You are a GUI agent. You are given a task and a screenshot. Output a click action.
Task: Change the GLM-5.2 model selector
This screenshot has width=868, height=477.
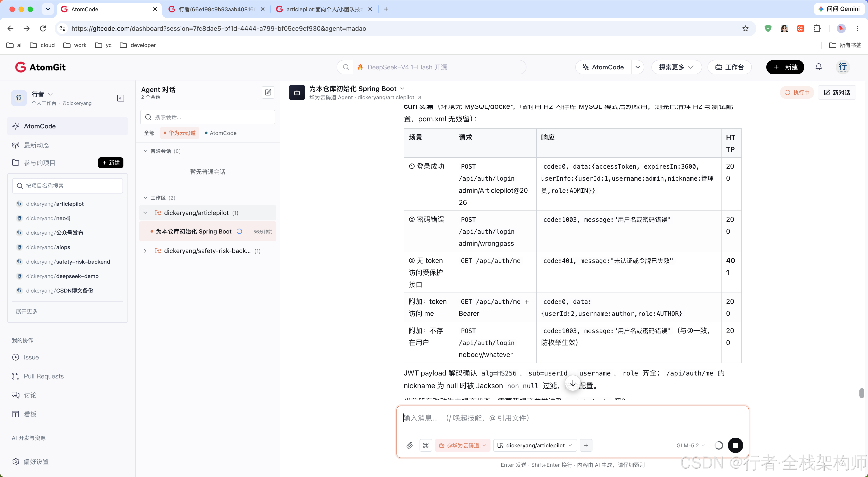click(x=690, y=445)
